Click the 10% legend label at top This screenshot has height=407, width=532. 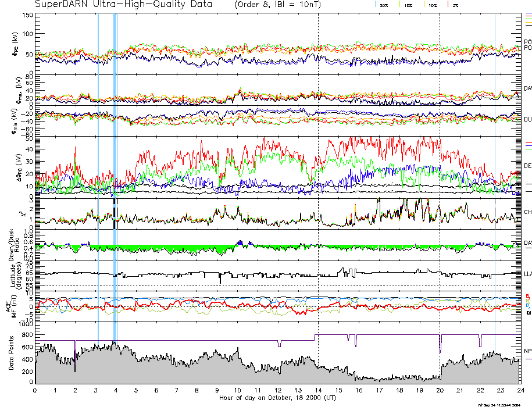click(x=432, y=5)
